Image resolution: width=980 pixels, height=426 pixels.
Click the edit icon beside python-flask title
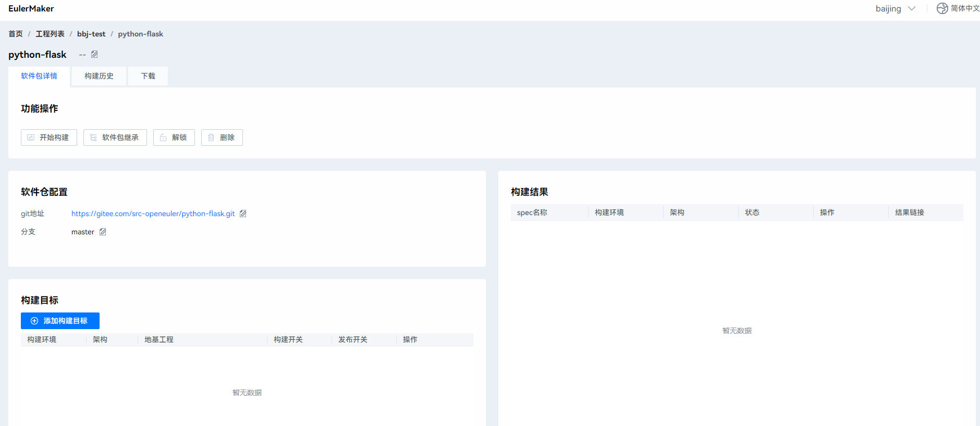coord(94,54)
